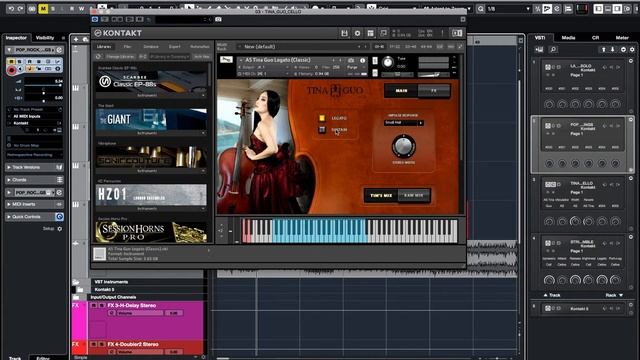The height and width of the screenshot is (360, 640).
Task: Click the Purge button in instrument header
Action: pyautogui.click(x=352, y=67)
